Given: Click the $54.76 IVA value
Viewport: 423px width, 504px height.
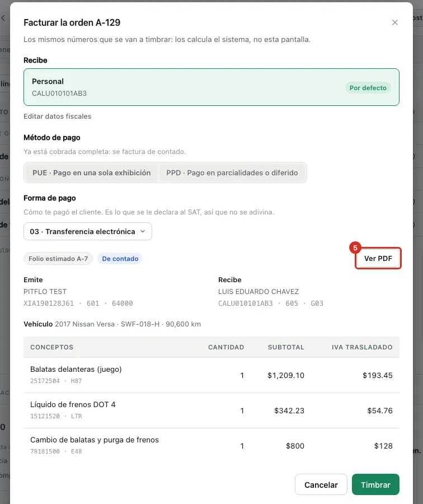Looking at the screenshot, I should tap(380, 411).
